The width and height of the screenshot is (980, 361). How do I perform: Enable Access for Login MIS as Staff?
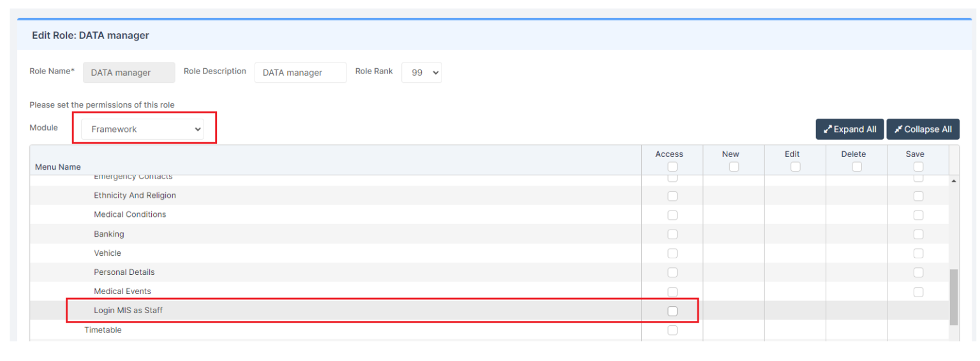pyautogui.click(x=672, y=311)
